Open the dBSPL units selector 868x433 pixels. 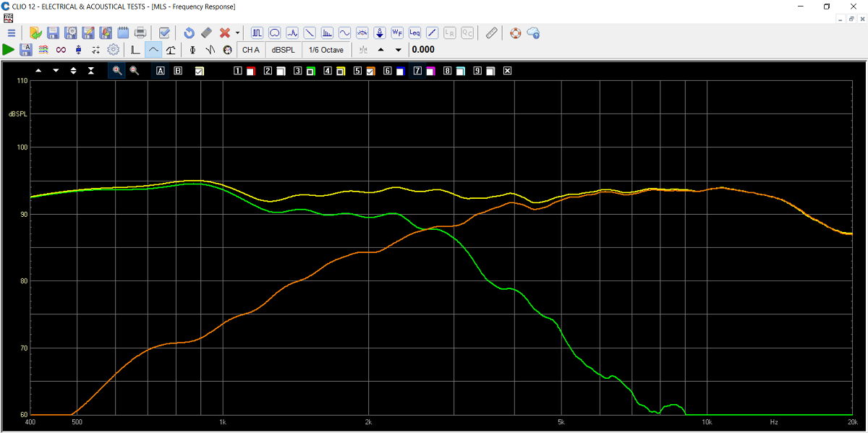click(283, 50)
